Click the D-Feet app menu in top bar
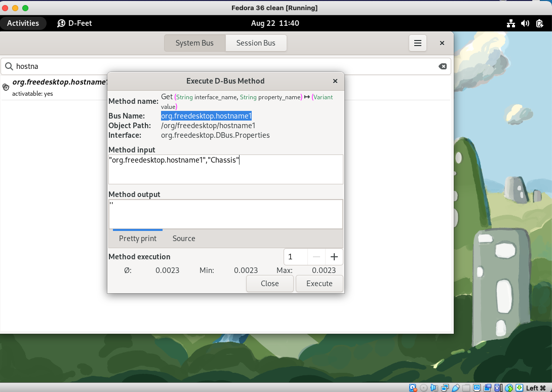 pos(74,23)
